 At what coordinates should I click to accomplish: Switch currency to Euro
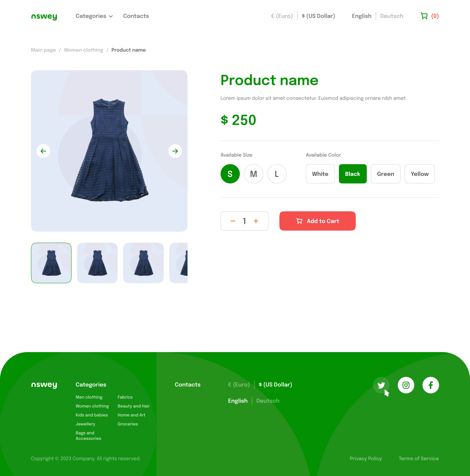point(281,16)
